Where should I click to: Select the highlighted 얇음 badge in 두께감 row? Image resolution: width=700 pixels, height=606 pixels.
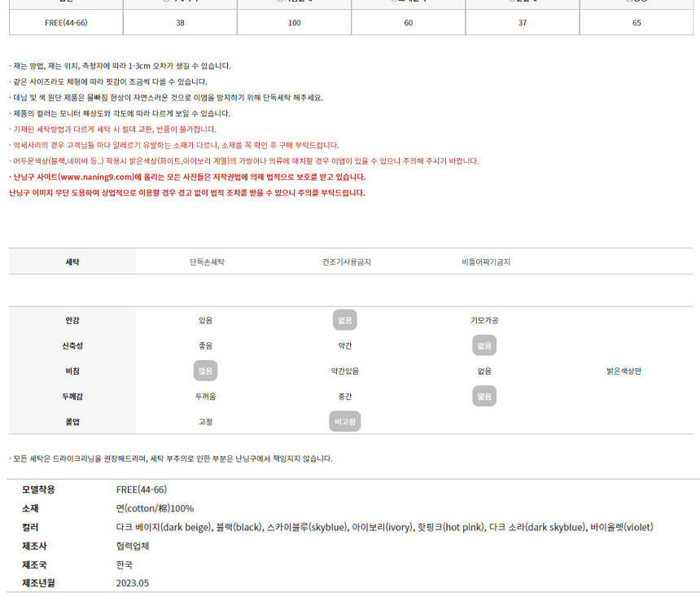click(484, 397)
